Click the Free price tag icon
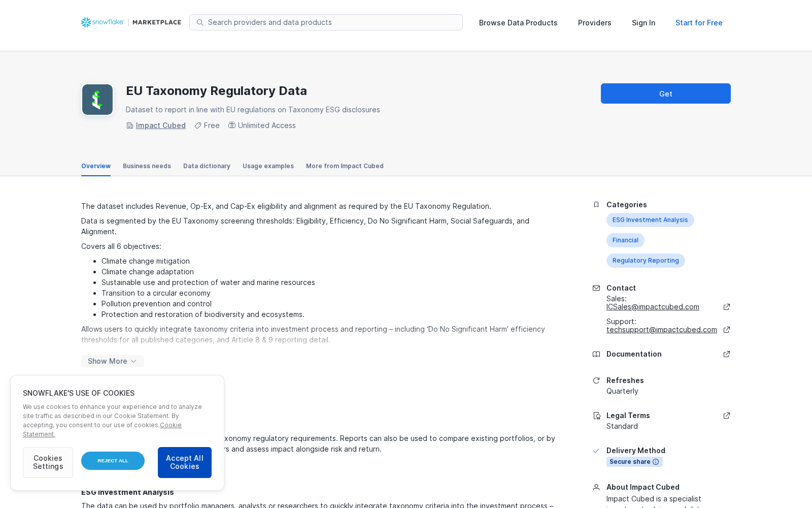The height and width of the screenshot is (508, 812). point(198,125)
